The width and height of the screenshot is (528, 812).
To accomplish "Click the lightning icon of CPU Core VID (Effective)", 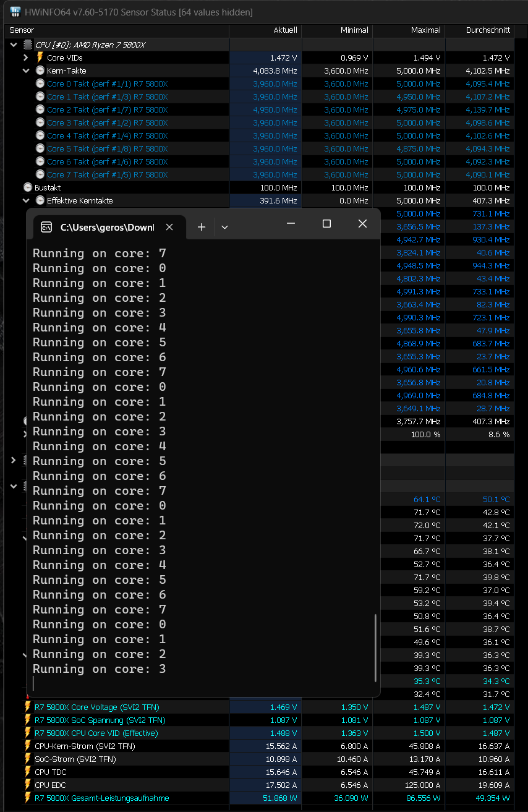I will (28, 733).
